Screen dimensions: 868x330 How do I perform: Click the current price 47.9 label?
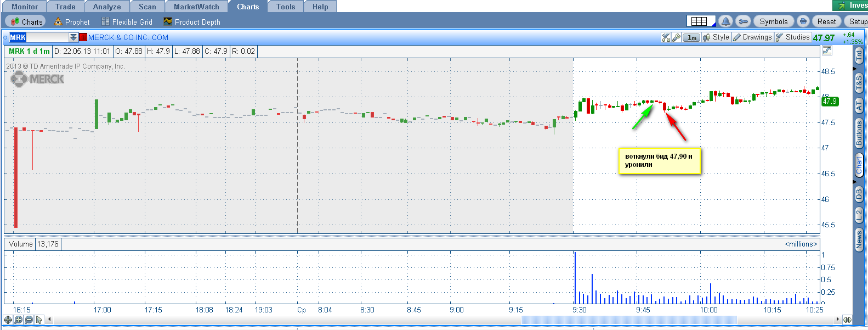[x=830, y=101]
